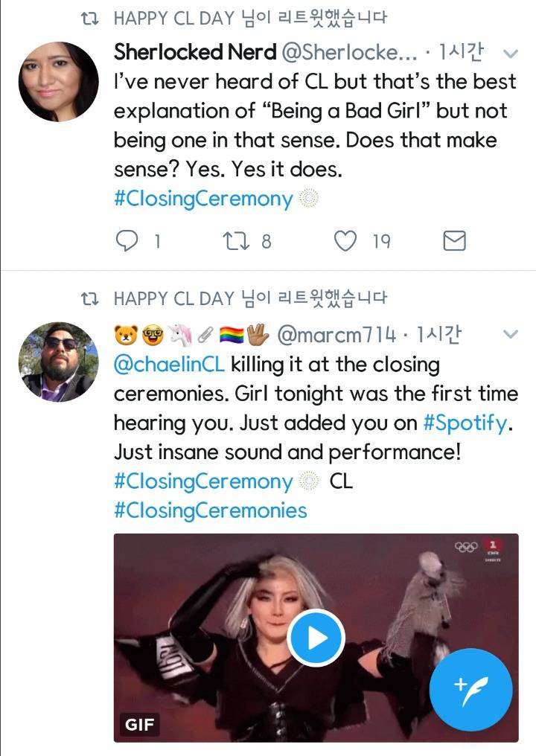The width and height of the screenshot is (536, 756).
Task: Open Sherlocked Nerd's profile picture
Action: 58,82
